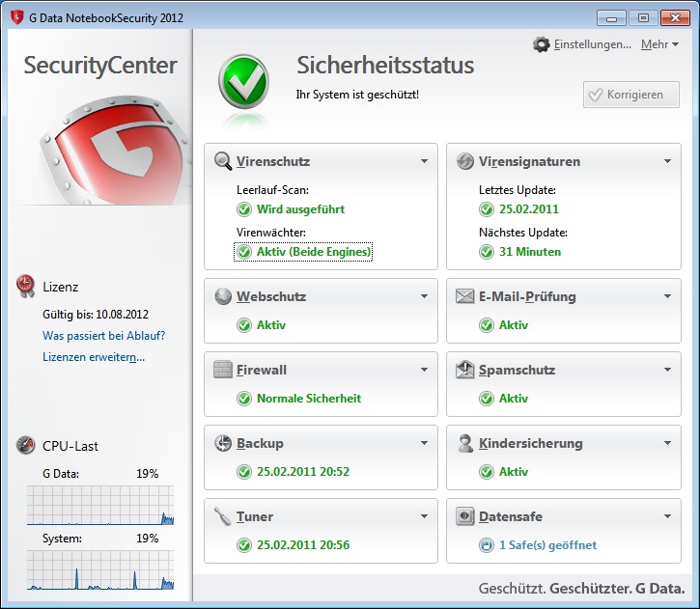The width and height of the screenshot is (700, 609).
Task: Click the Virenschutz heading
Action: pyautogui.click(x=273, y=161)
